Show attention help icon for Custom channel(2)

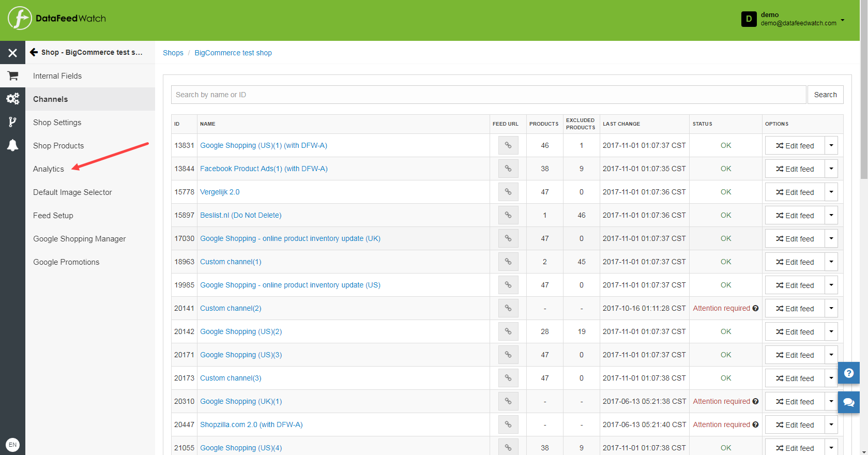click(755, 308)
